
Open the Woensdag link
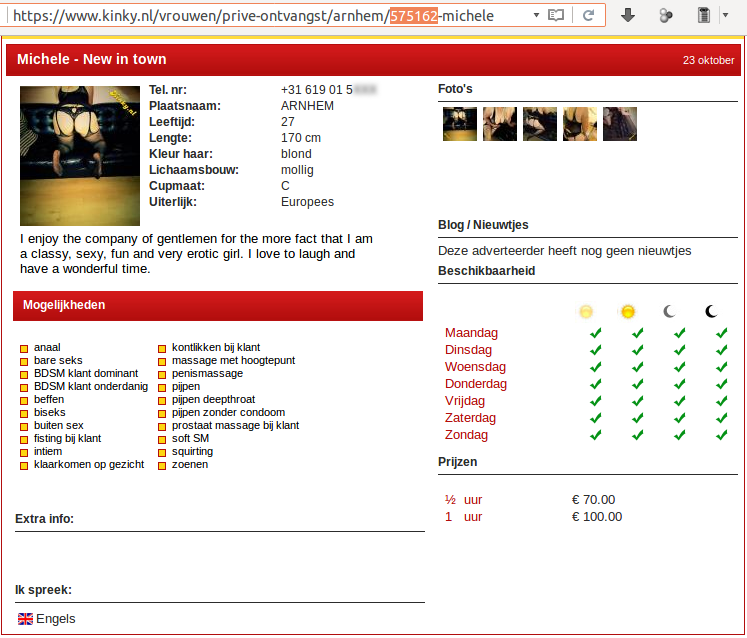pos(475,367)
